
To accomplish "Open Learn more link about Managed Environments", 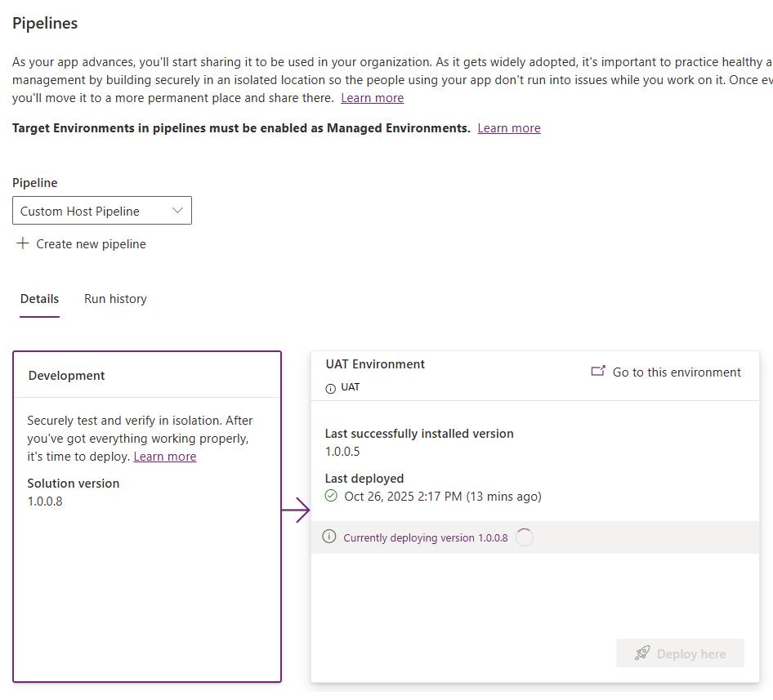I will point(509,128).
